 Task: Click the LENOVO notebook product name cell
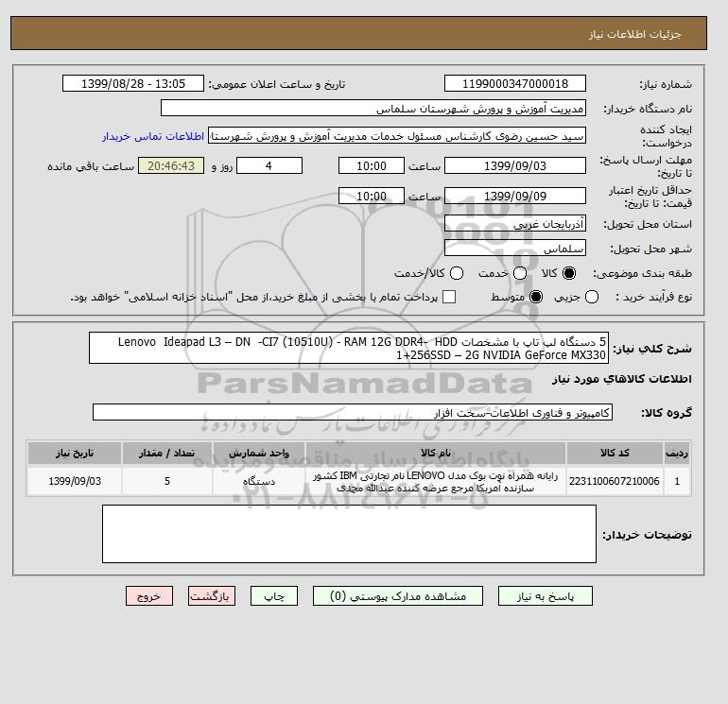436,481
